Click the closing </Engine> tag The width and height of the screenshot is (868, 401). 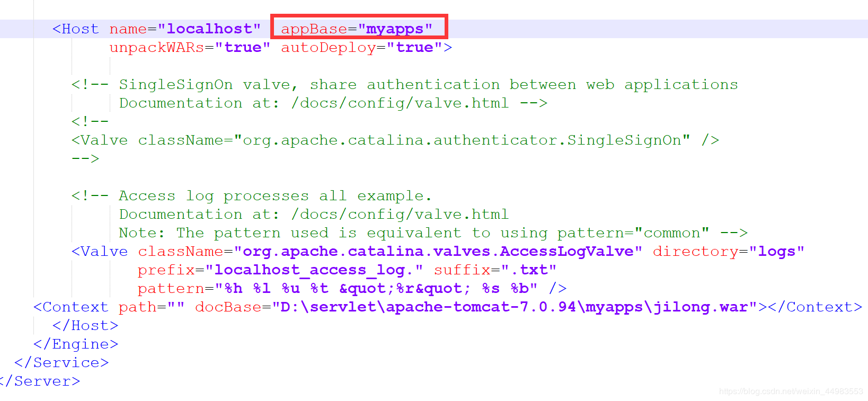pos(76,344)
